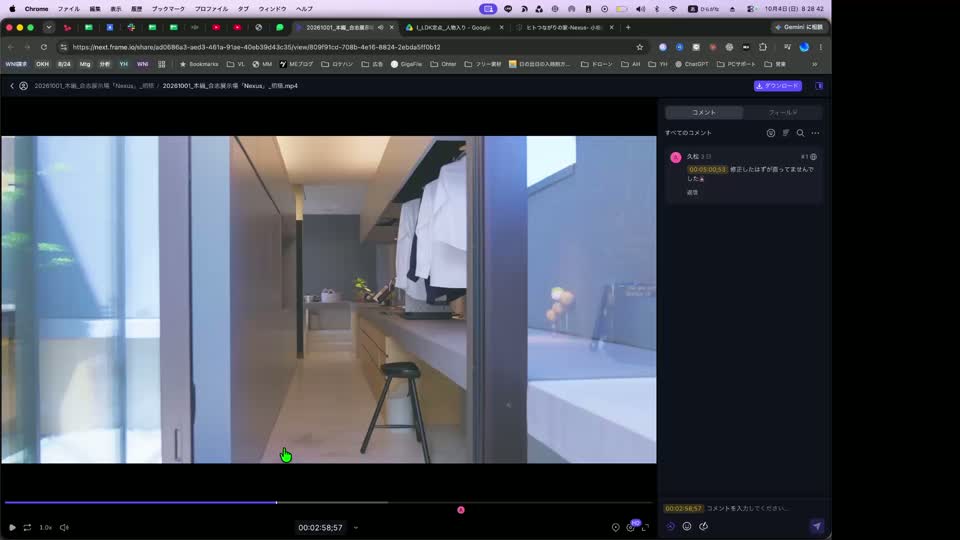
Task: Open the account icon in the header
Action: (23, 86)
